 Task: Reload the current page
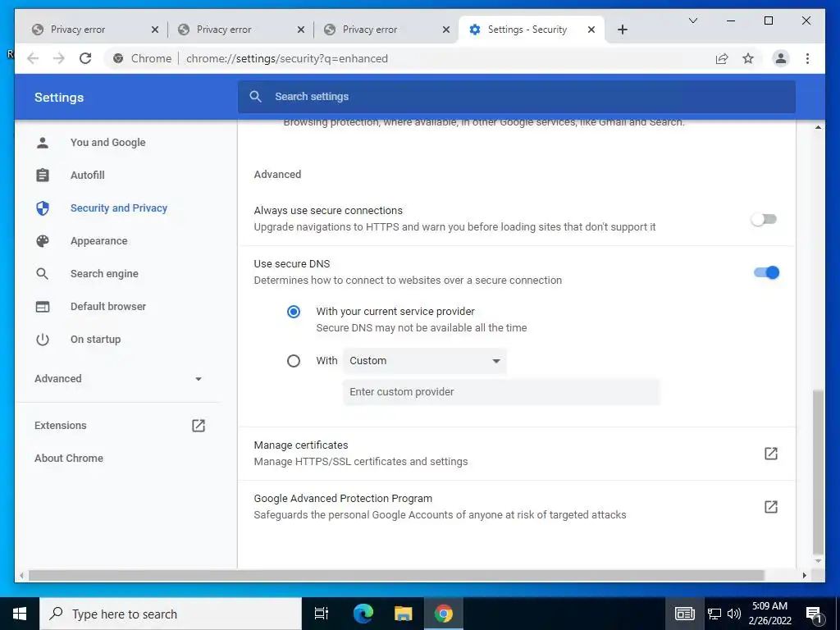click(x=85, y=58)
